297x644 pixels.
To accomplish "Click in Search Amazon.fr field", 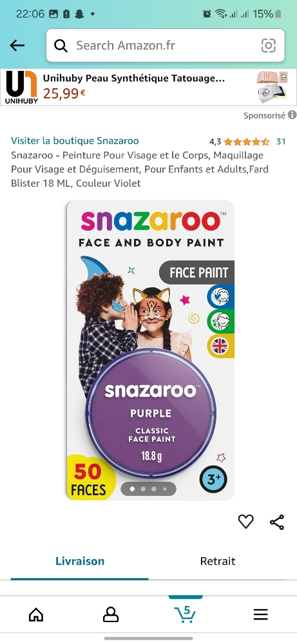I will (165, 46).
